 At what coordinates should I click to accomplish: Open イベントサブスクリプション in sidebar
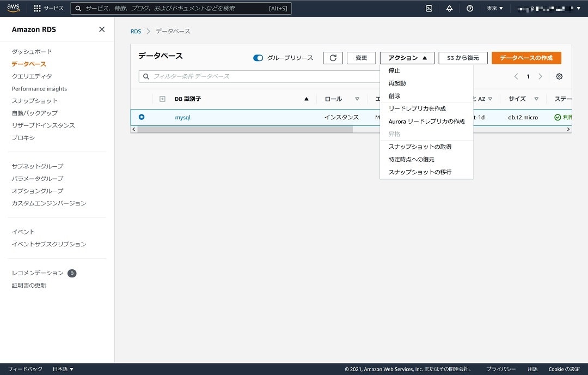49,244
